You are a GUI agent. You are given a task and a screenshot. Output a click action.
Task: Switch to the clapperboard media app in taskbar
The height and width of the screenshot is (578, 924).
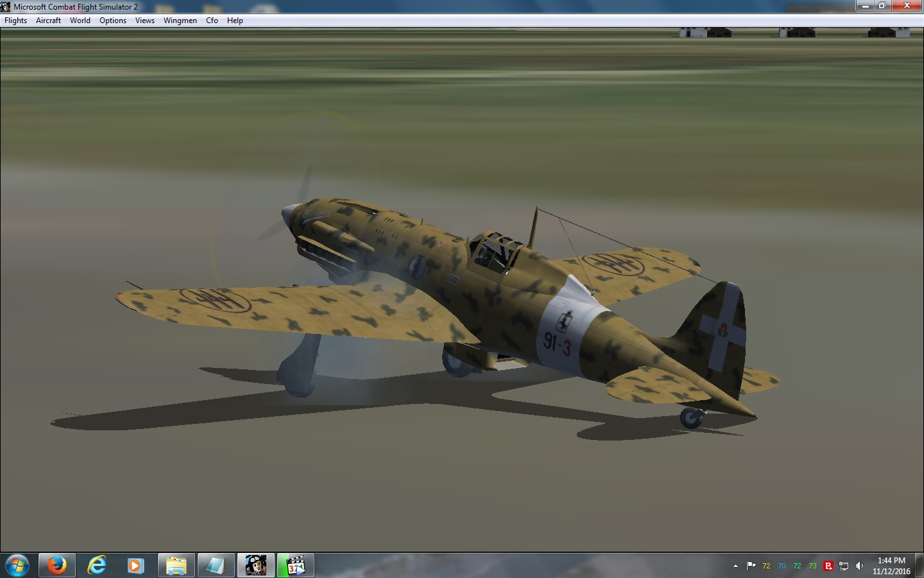(296, 566)
